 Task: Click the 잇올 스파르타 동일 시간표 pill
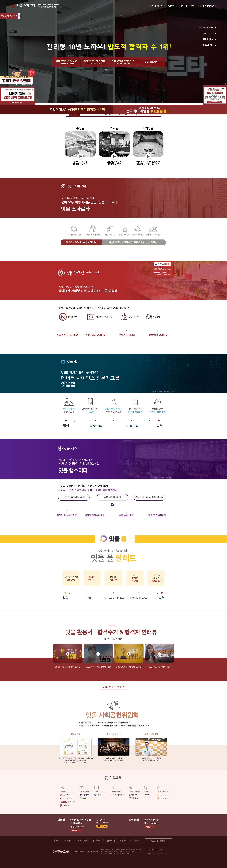(74, 497)
